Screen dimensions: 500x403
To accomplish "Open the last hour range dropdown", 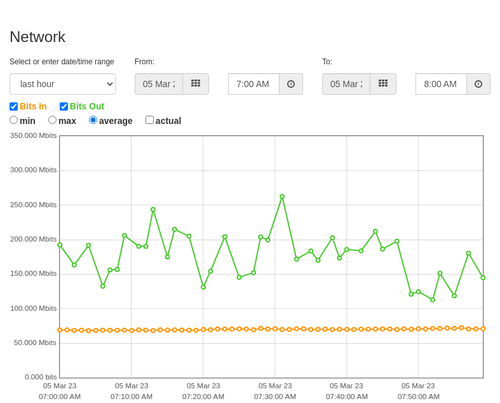I will pyautogui.click(x=63, y=84).
